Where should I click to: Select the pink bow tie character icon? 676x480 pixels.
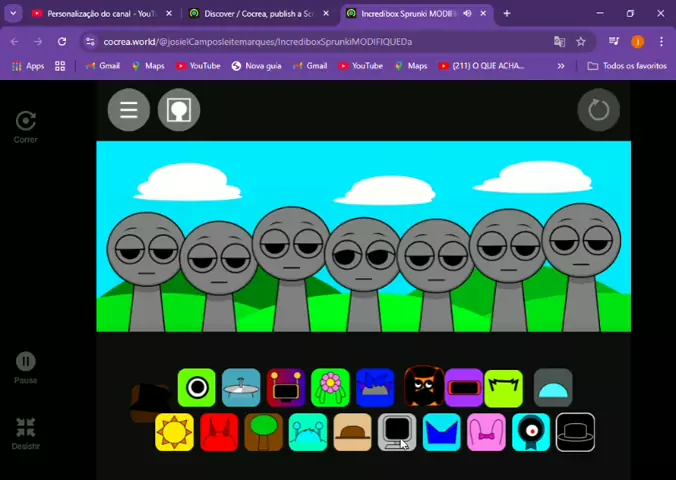(x=487, y=432)
